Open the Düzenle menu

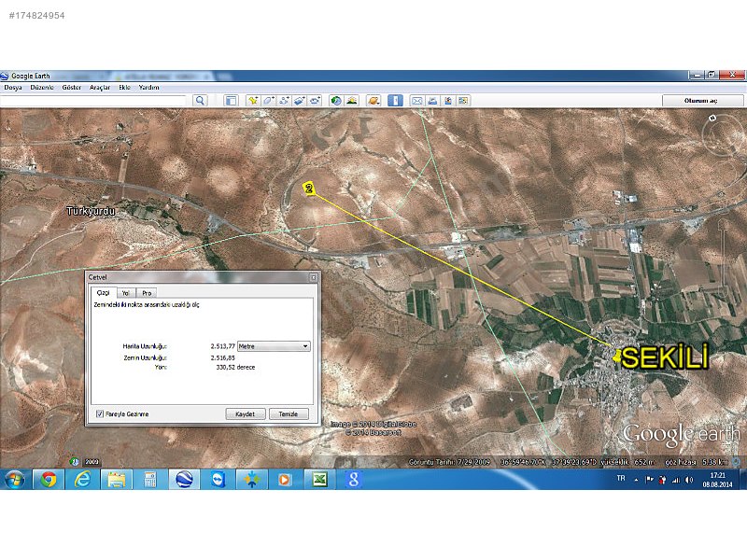pos(42,88)
